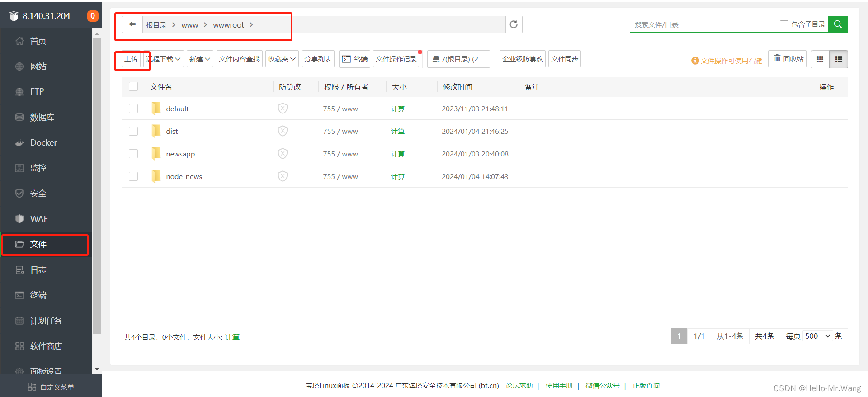Open the 每页 500 page-size dropdown
This screenshot has height=397, width=868.
point(817,336)
